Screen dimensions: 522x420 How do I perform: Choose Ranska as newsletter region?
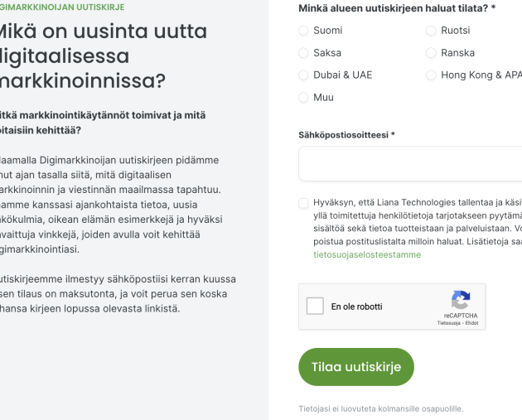(431, 53)
